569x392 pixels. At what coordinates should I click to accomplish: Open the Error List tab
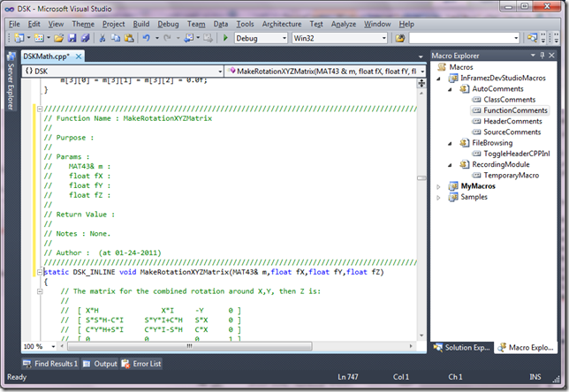(141, 364)
